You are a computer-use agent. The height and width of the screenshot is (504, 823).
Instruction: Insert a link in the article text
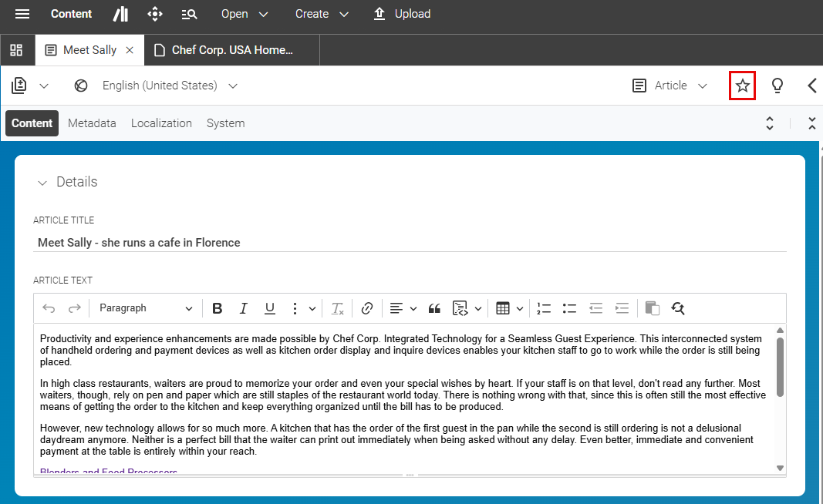[366, 307]
